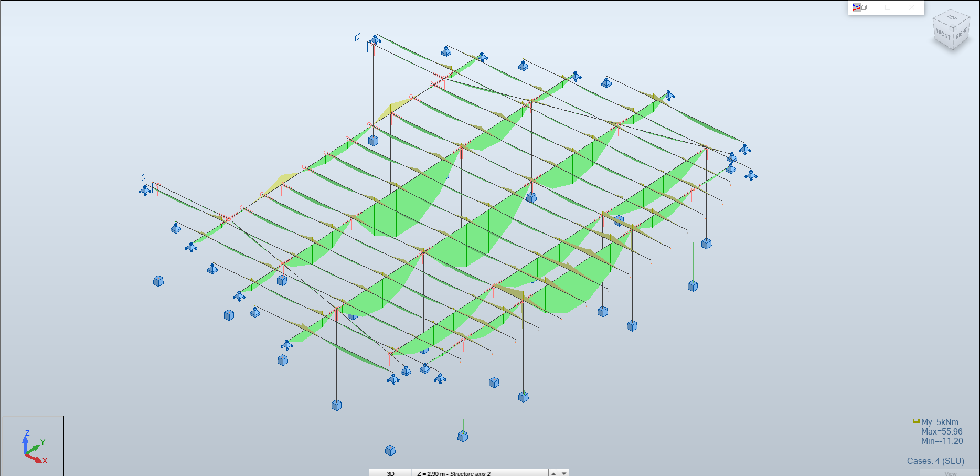Click the Max=55.96 legend text
Image resolution: width=980 pixels, height=476 pixels.
(x=942, y=431)
